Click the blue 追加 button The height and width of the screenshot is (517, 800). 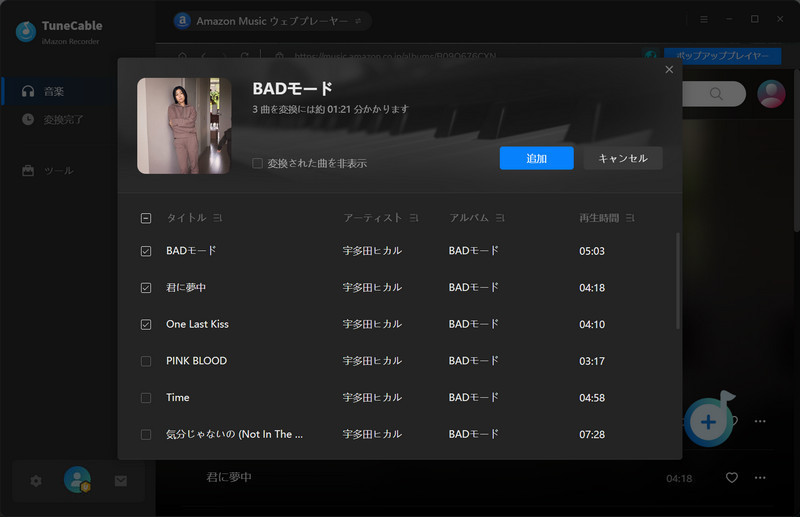click(x=537, y=158)
